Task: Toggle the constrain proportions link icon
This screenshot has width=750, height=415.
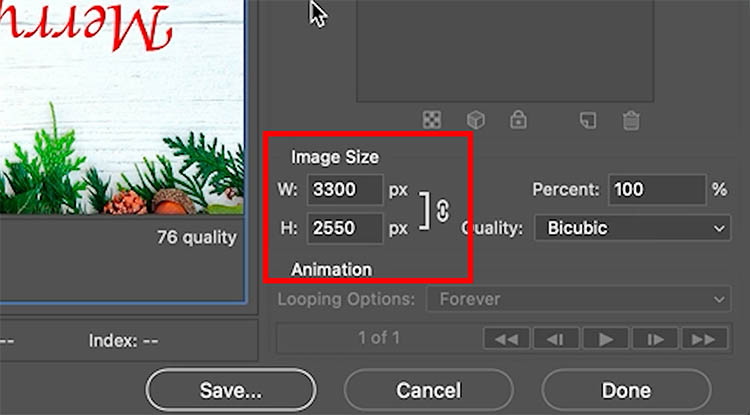Action: pos(443,210)
